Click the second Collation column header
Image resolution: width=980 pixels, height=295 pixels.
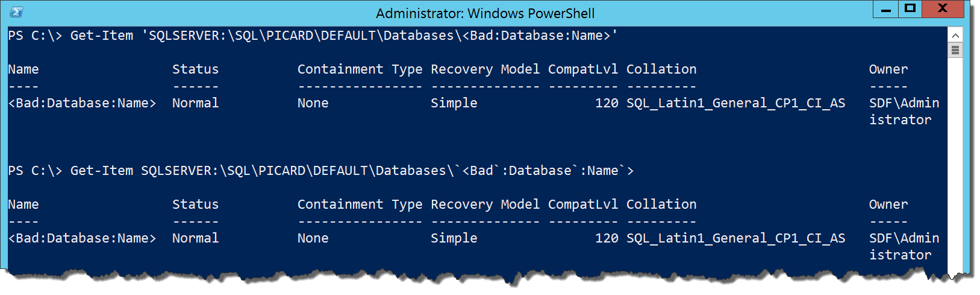pos(661,205)
